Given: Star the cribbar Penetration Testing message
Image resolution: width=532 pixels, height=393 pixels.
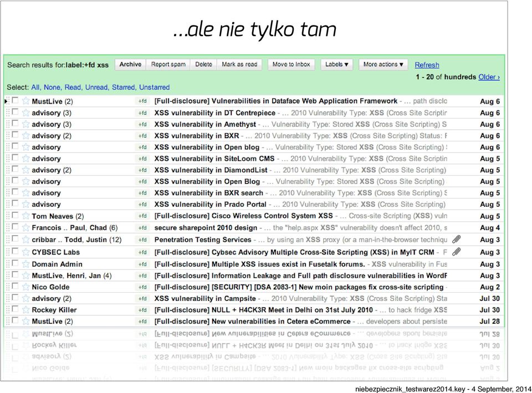Looking at the screenshot, I should pos(26,239).
